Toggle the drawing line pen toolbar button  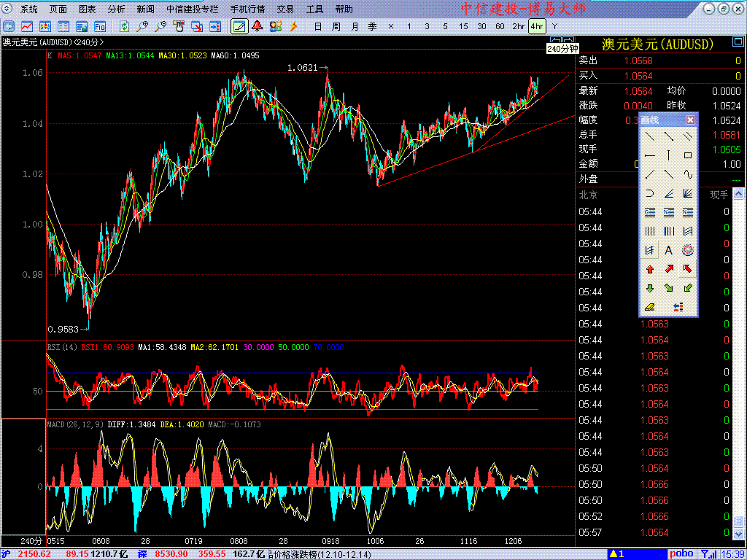(239, 26)
